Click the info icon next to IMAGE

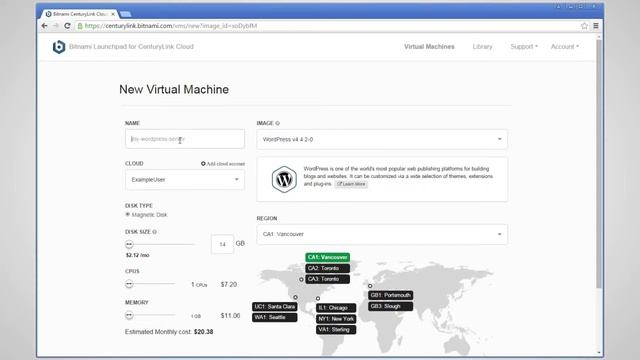[278, 123]
